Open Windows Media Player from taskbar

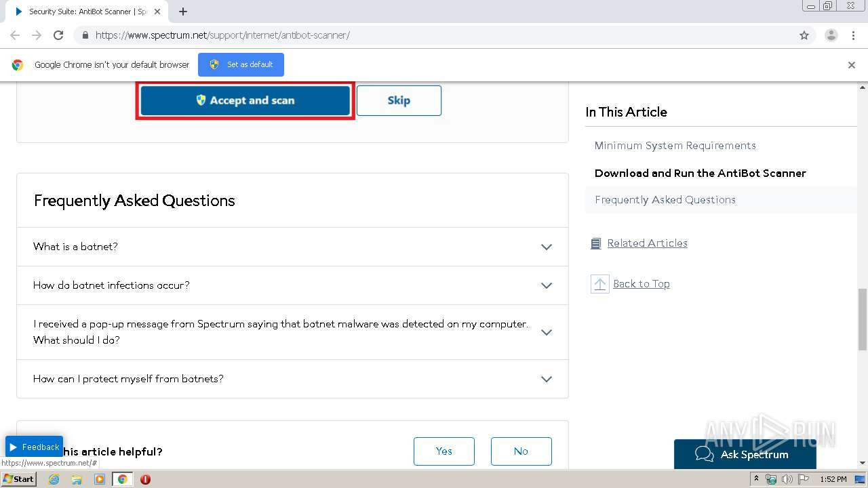(x=100, y=479)
